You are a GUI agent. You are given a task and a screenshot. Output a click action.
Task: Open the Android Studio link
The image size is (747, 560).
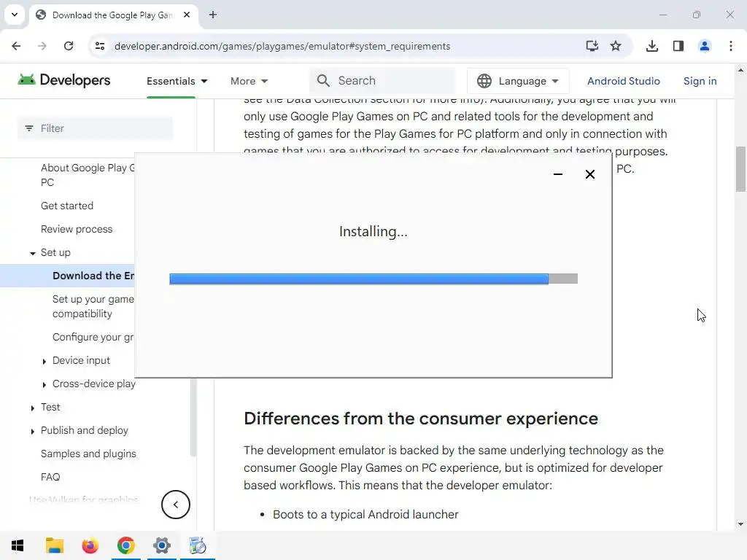point(624,81)
